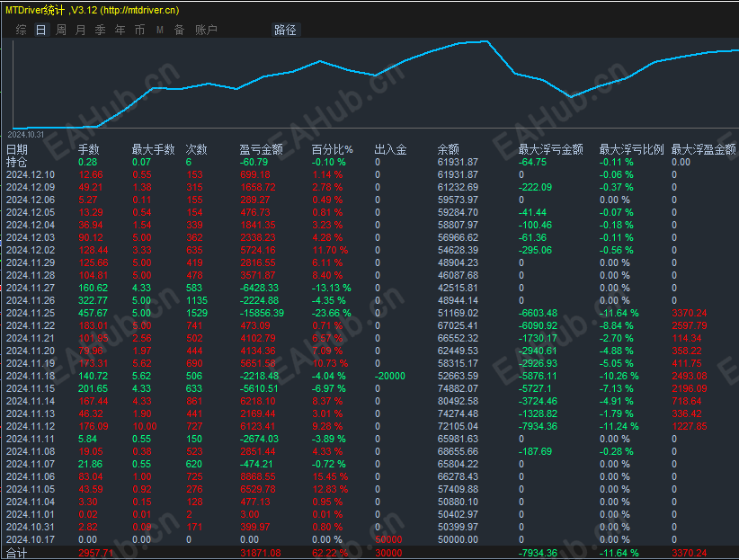This screenshot has height=560, width=739.
Task: Open the 月 monthly statistics tab
Action: pos(81,30)
